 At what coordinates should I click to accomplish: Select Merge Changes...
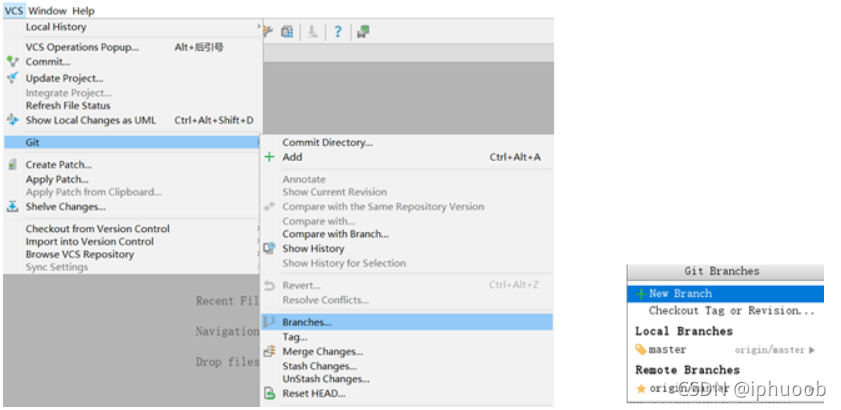coord(322,352)
